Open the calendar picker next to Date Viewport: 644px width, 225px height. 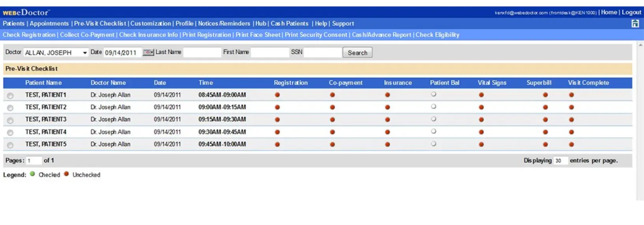[148, 52]
